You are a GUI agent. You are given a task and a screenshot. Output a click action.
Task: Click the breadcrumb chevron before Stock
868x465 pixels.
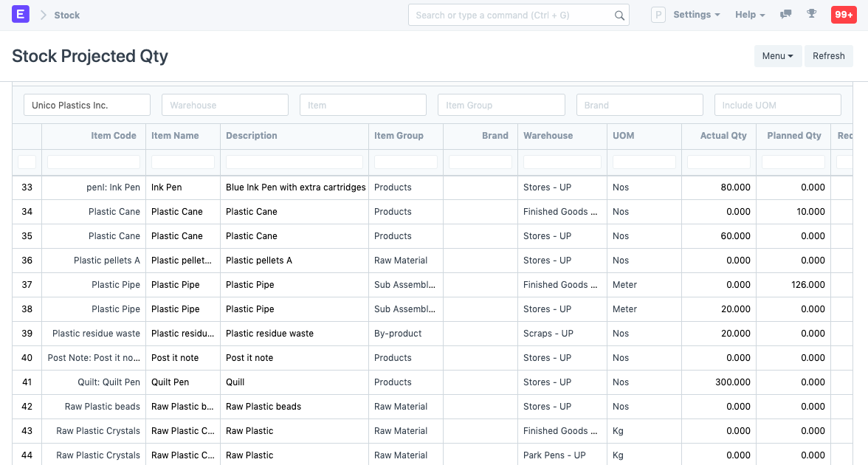[43, 15]
